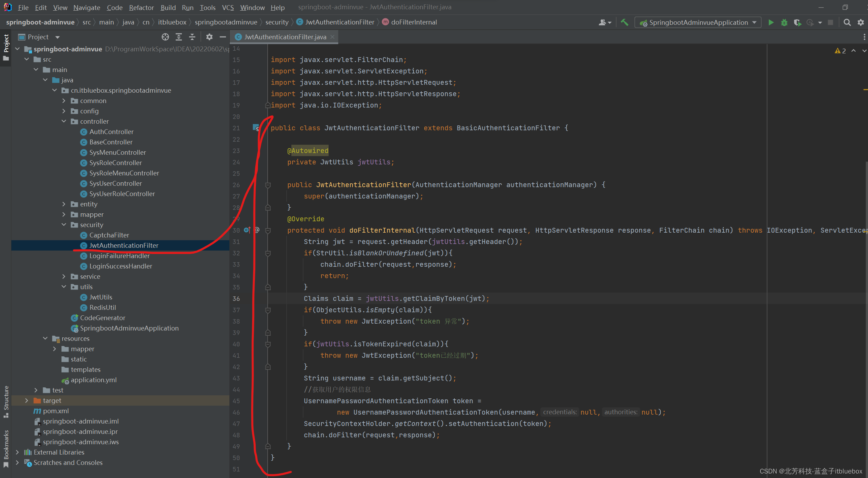Image resolution: width=868 pixels, height=478 pixels.
Task: Open the warnings indicator showing 2 problems
Action: coord(840,51)
